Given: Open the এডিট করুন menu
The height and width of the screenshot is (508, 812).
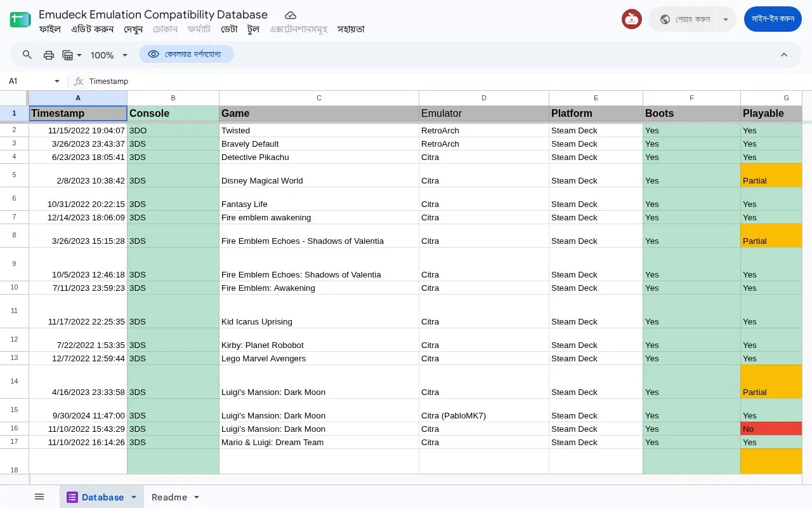Looking at the screenshot, I should 93,29.
